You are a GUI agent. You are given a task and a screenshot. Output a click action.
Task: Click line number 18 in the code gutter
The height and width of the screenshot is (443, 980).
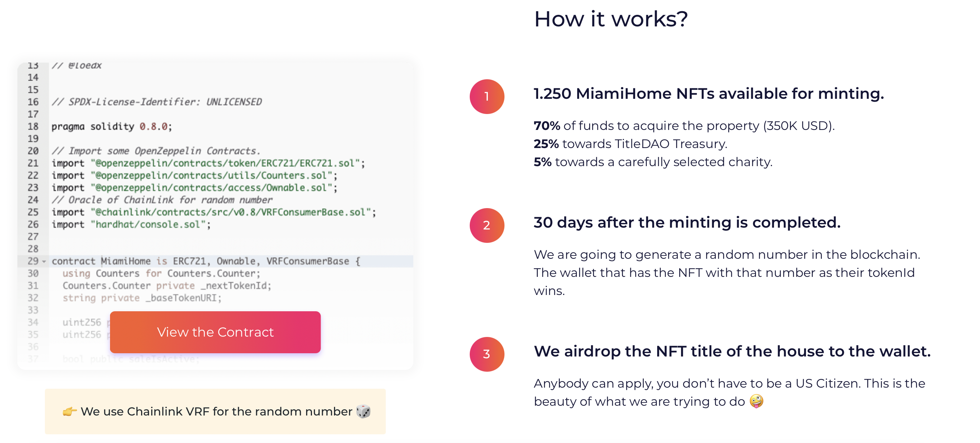pyautogui.click(x=33, y=126)
